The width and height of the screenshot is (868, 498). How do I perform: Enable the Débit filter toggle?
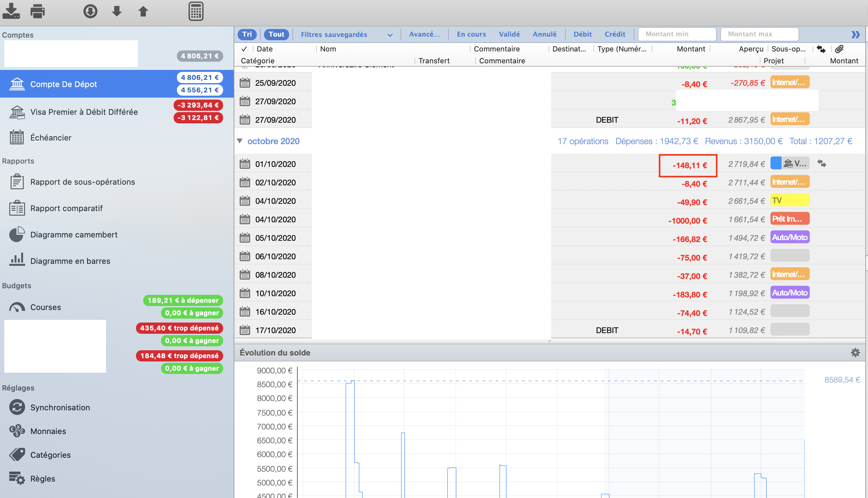pos(581,34)
